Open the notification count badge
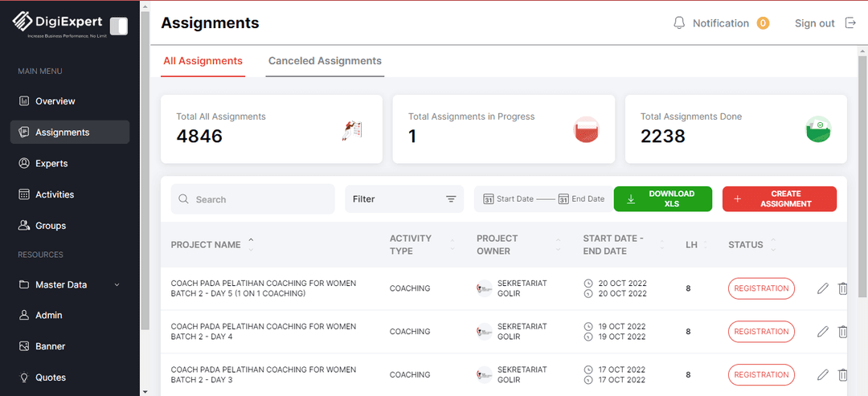The image size is (868, 396). (763, 23)
